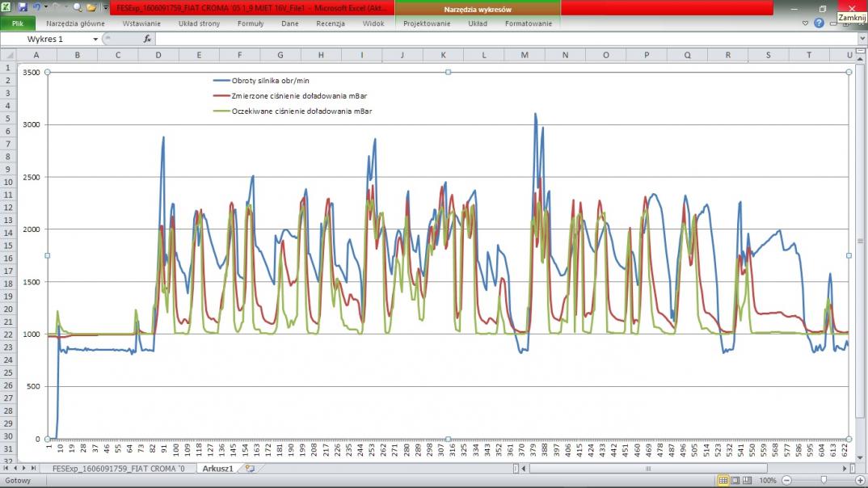The height and width of the screenshot is (488, 868).
Task: Click the Narzędzia wykresów contextual header
Action: tap(478, 9)
